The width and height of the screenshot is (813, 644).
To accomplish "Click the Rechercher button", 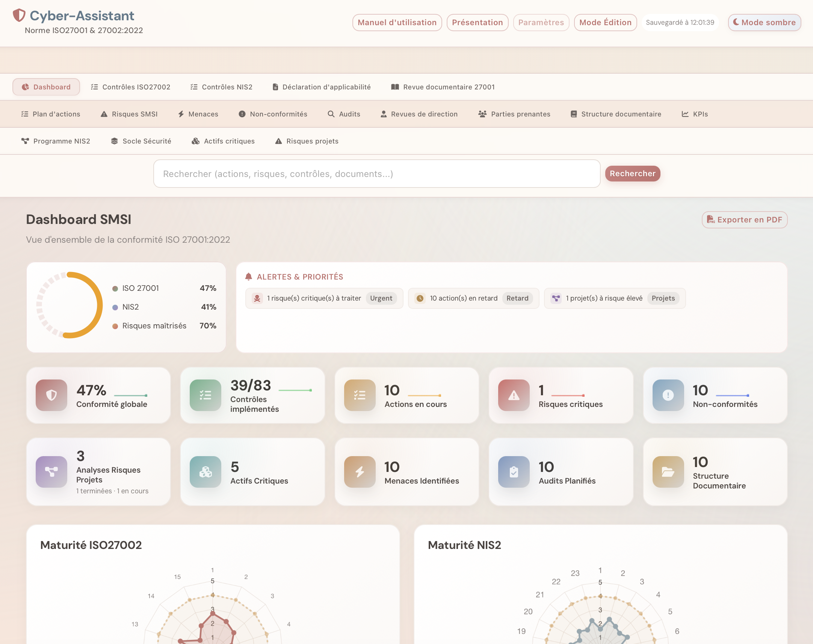I will coord(632,174).
